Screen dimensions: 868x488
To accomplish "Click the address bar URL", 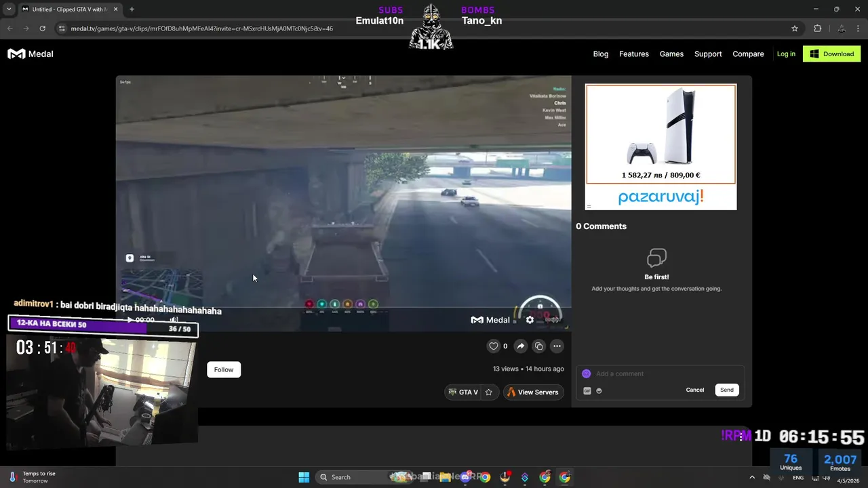I will 202,28.
